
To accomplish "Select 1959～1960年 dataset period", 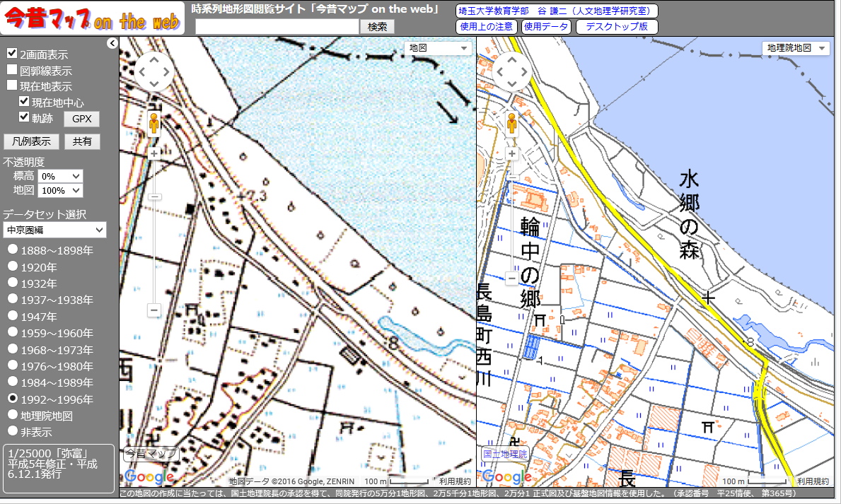I will click(x=12, y=332).
